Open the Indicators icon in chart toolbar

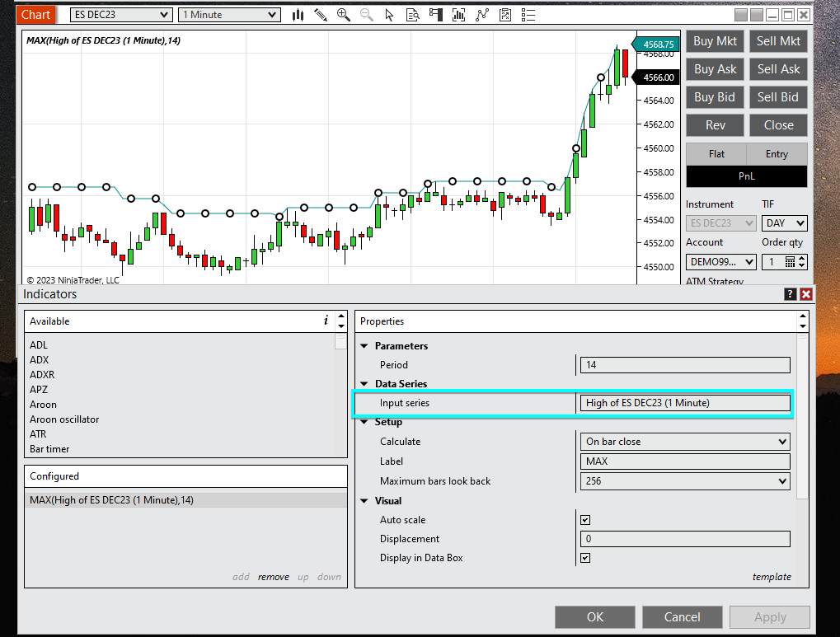point(482,15)
